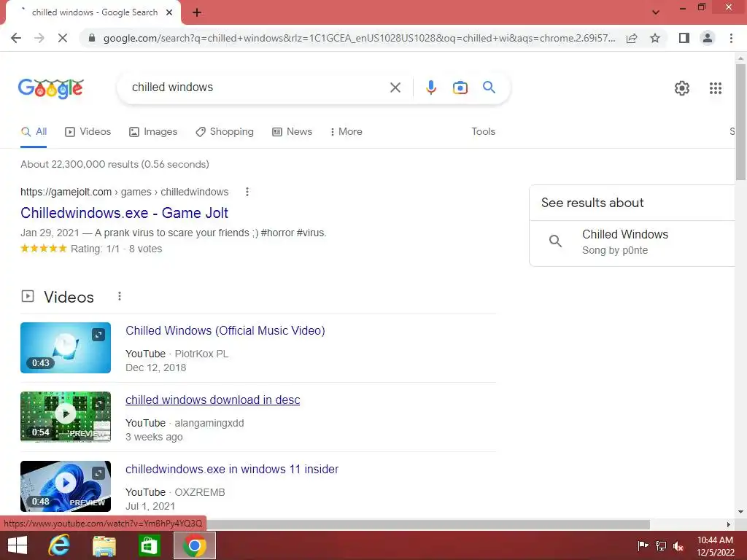Go back to the previous page
Screen dimensions: 747x560
16,38
